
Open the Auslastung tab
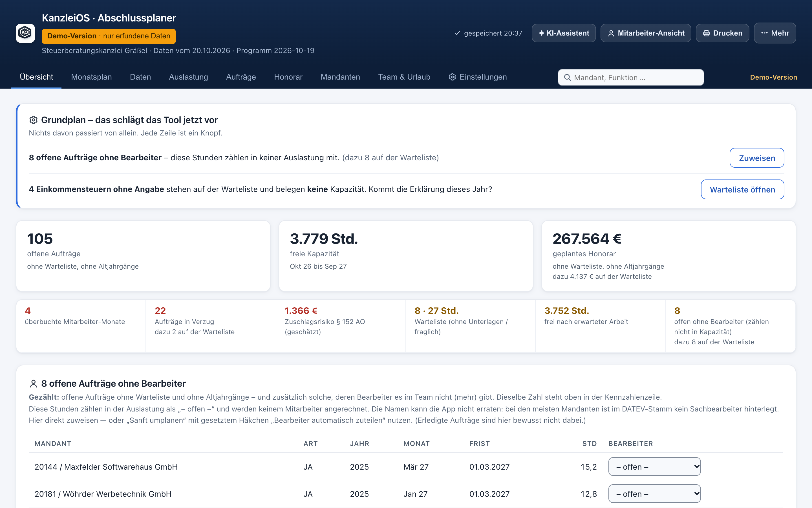[188, 77]
